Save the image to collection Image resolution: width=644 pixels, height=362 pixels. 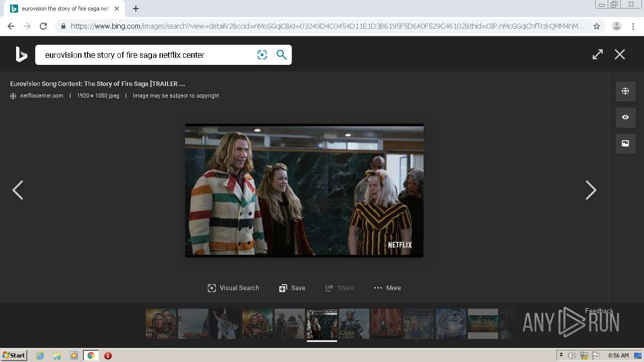point(292,288)
